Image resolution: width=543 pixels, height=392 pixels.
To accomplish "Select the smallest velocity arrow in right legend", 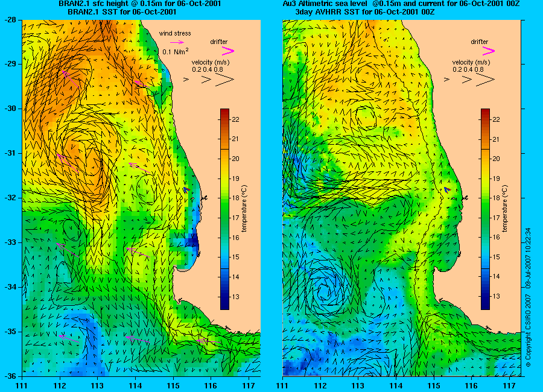I will coord(446,80).
